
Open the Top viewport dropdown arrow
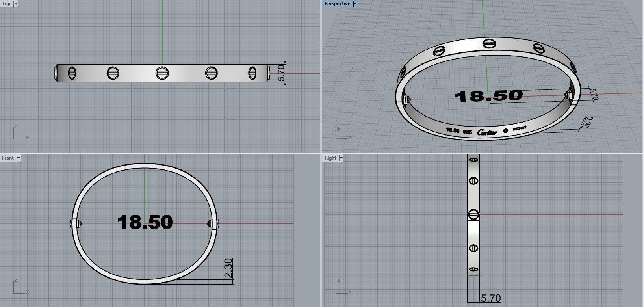(15, 4)
